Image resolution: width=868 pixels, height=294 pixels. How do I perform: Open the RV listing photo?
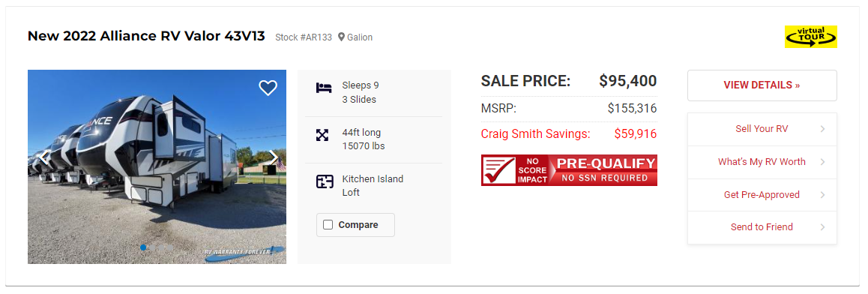[157, 166]
